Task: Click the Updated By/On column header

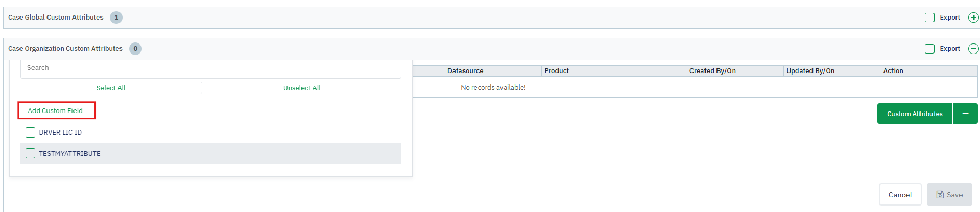Action: 810,71
